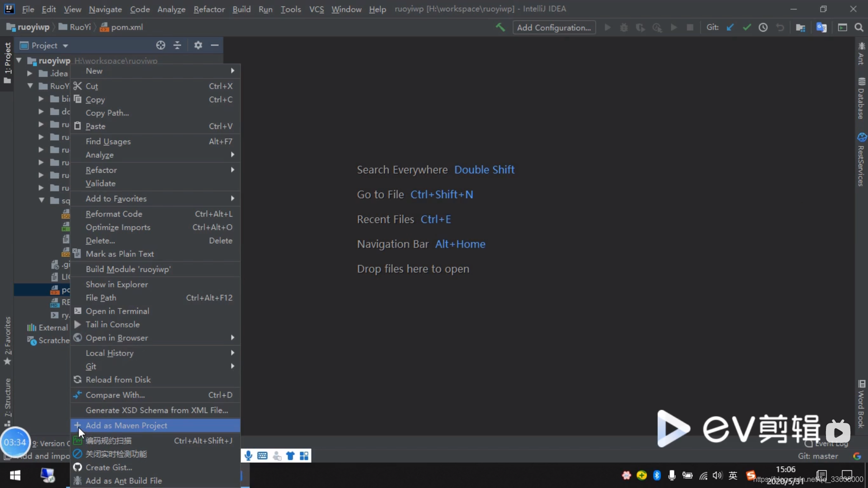
Task: Click the Git: master branch indicator
Action: [818, 456]
